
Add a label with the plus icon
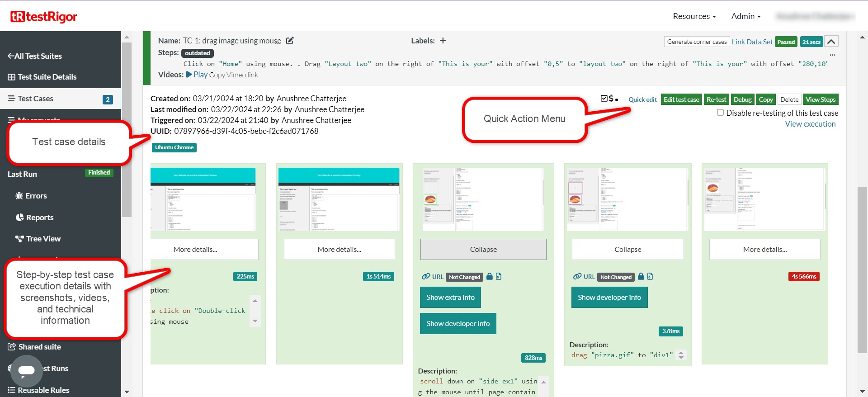coord(443,41)
